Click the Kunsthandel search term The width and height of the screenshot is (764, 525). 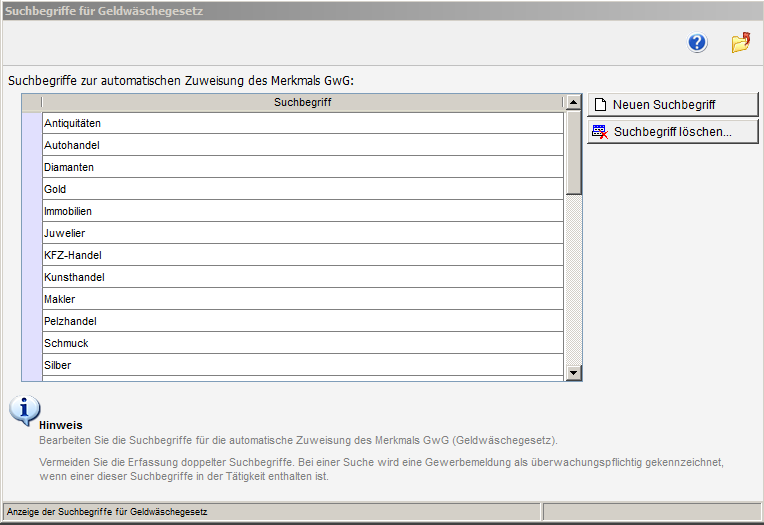point(302,277)
